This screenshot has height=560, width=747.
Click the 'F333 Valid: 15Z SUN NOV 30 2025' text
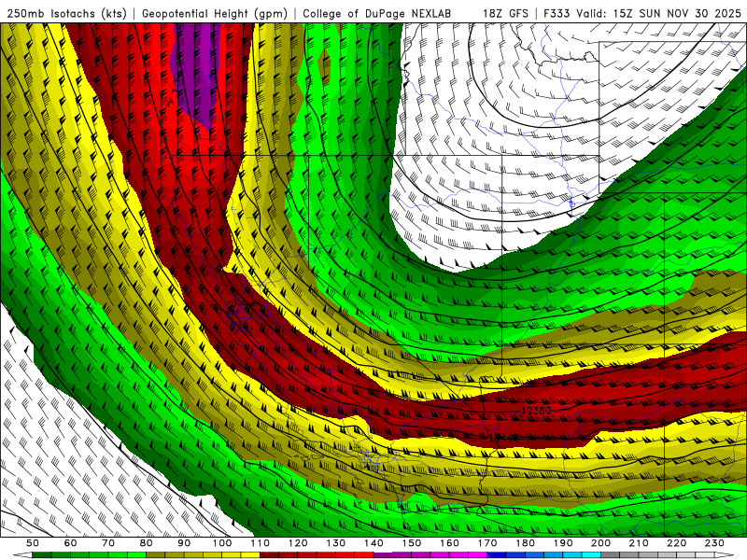[x=643, y=14]
